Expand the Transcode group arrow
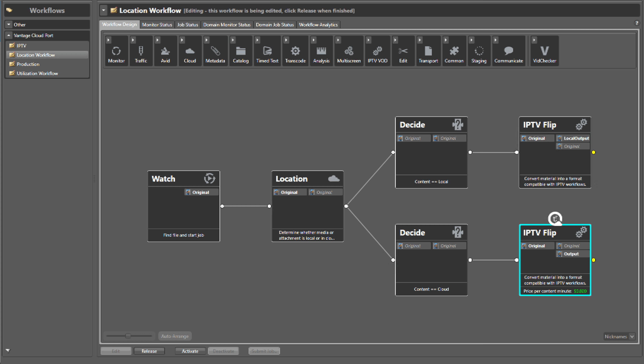Screen dimensions: 644x364 point(286,40)
